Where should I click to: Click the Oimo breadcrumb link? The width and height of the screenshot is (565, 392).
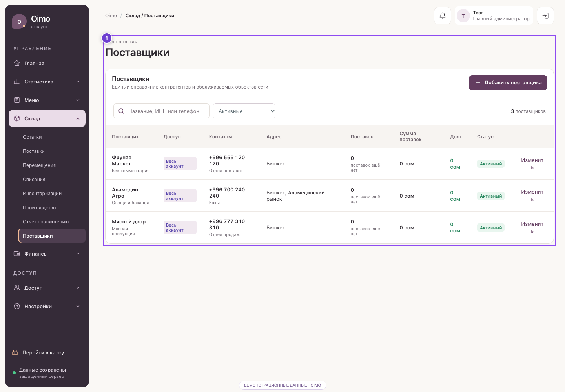pyautogui.click(x=111, y=16)
